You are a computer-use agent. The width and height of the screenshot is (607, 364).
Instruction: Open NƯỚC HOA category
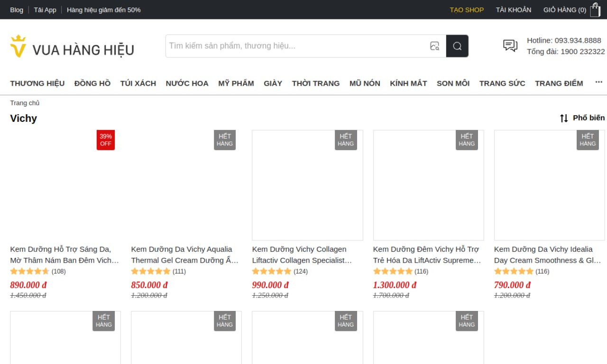[187, 83]
